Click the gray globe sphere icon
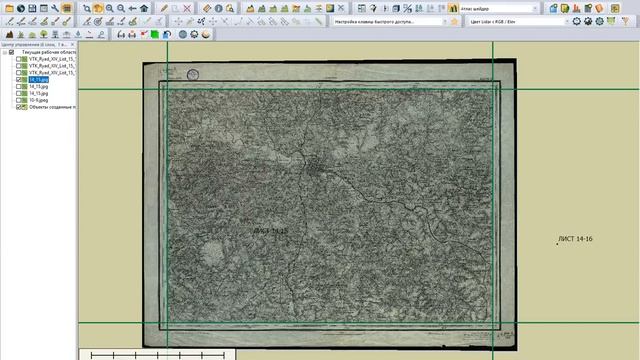 [x=183, y=35]
